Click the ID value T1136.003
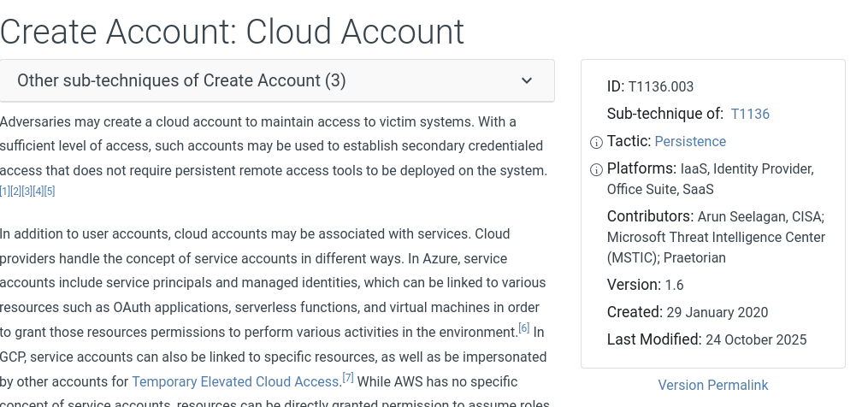This screenshot has height=407, width=868. 661,87
